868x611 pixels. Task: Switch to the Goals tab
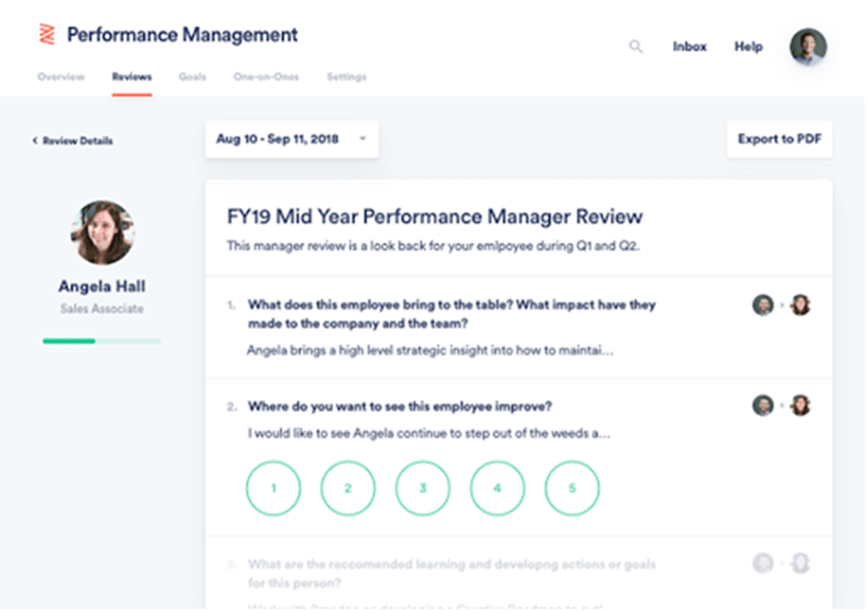click(192, 77)
